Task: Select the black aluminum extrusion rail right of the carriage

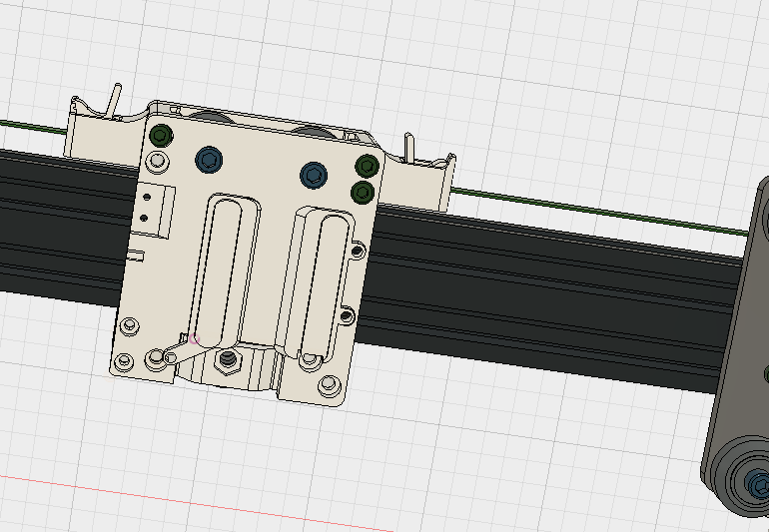Action: point(549,299)
